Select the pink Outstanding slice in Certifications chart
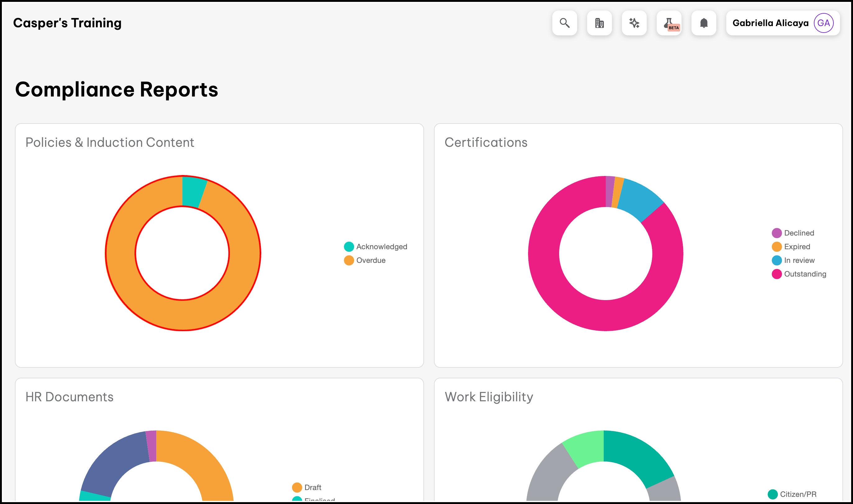Screen dimensions: 853x504 pyautogui.click(x=606, y=316)
